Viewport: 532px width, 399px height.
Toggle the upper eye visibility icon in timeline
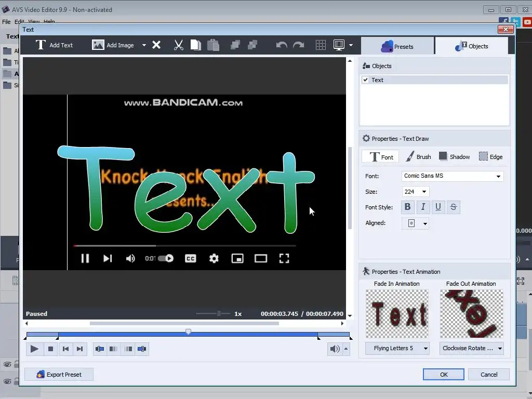click(7, 364)
